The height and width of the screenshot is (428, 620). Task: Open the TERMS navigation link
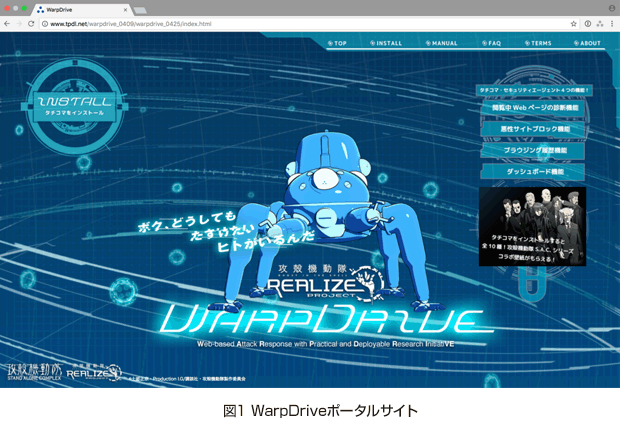[x=538, y=43]
